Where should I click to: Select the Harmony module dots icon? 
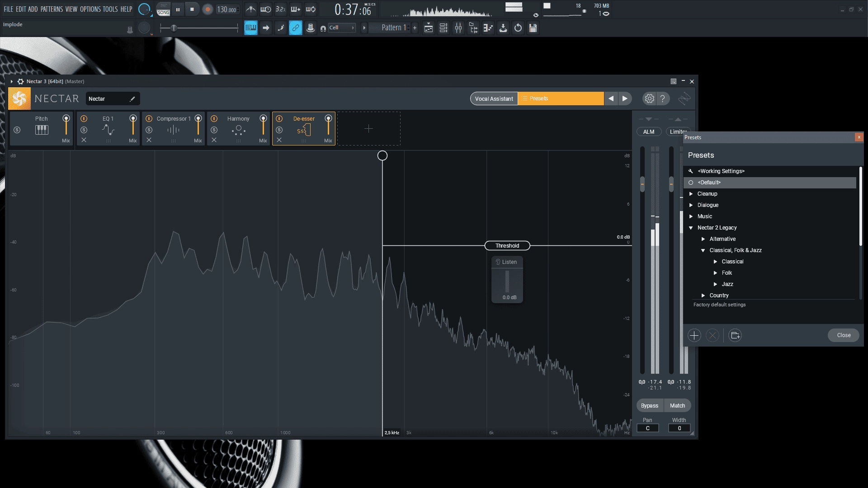pos(238,131)
